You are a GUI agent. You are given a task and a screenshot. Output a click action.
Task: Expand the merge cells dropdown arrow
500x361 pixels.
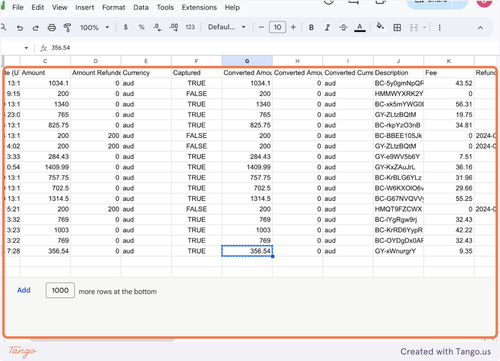[424, 28]
